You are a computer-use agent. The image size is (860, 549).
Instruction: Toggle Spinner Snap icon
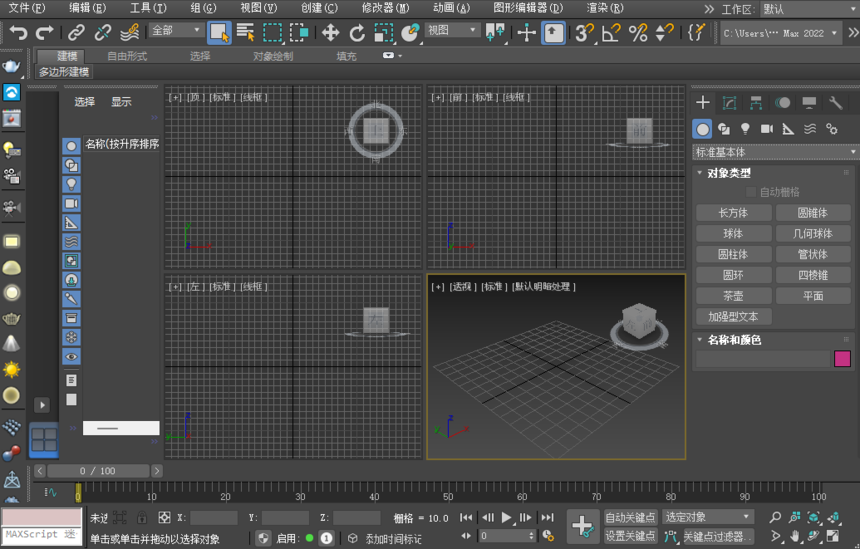(x=664, y=33)
